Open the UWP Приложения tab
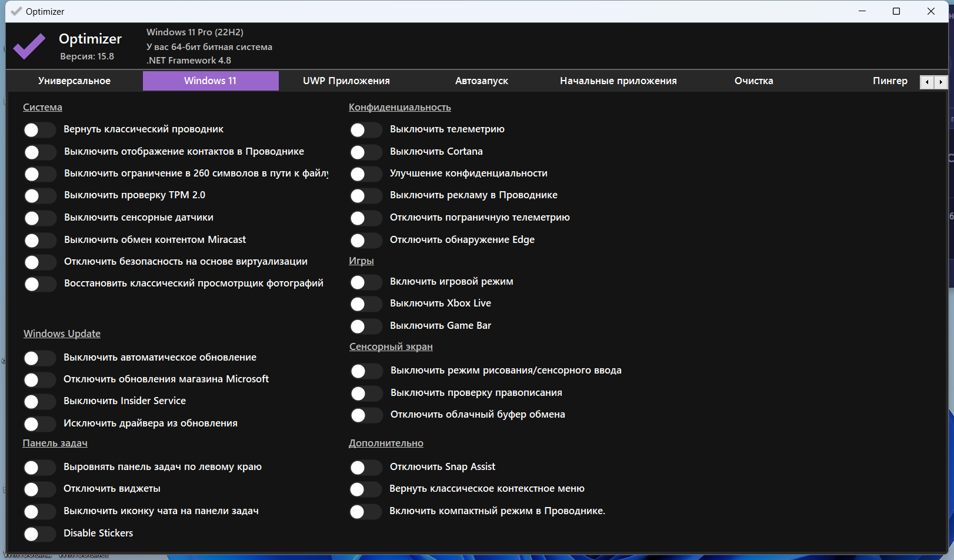The height and width of the screenshot is (560, 954). (346, 81)
